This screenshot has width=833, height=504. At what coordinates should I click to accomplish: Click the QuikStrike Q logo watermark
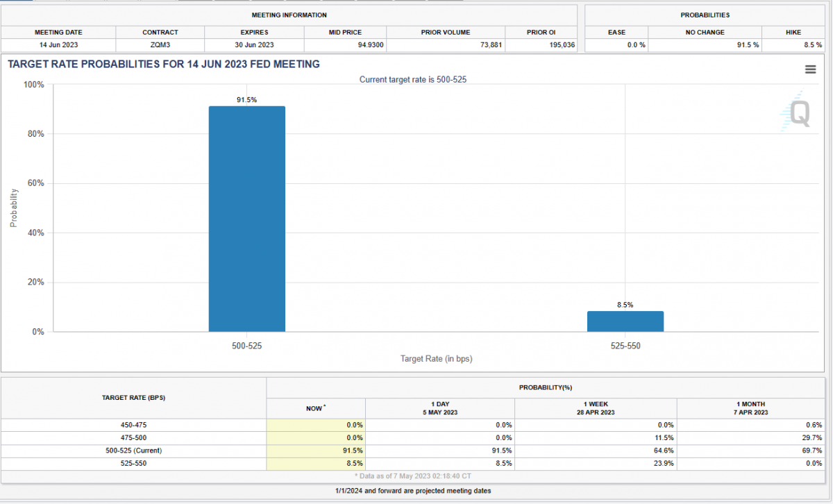(x=793, y=112)
